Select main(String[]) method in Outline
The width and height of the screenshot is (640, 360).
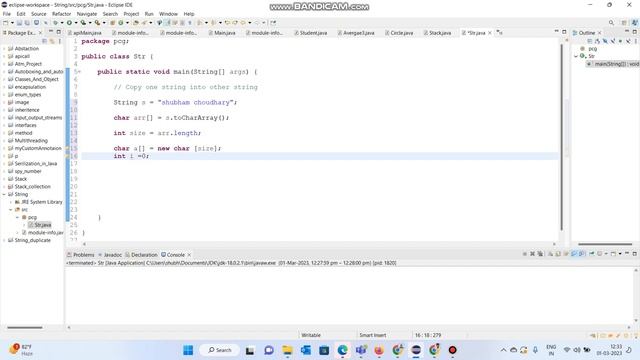click(x=613, y=64)
